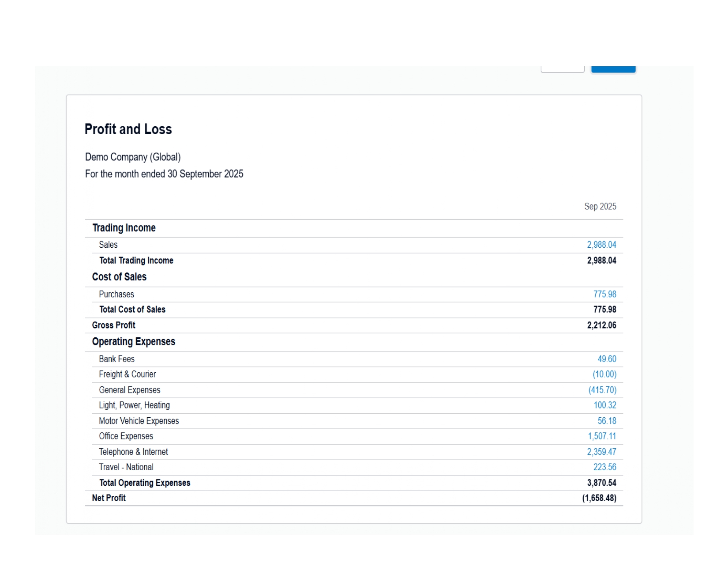Open the Light, Power, Heating amount 100.32

[x=604, y=405]
